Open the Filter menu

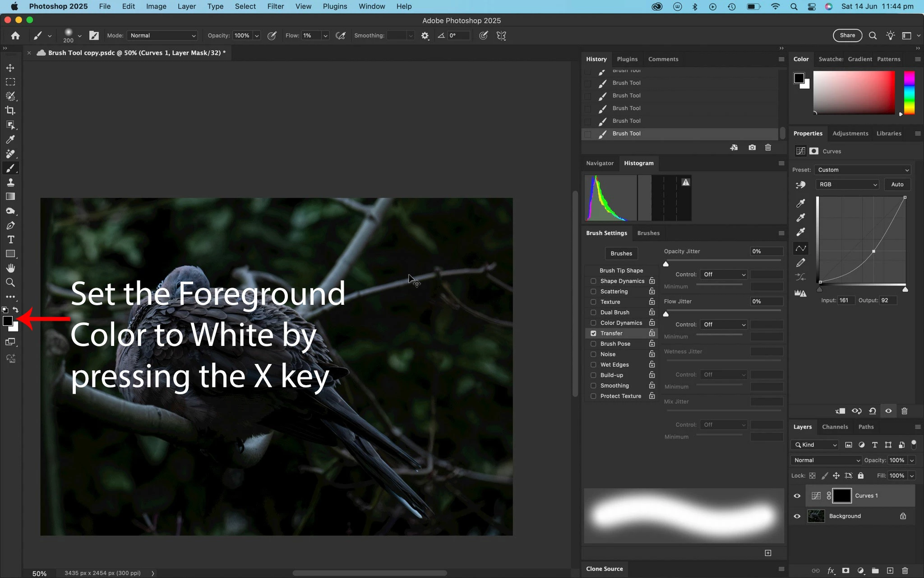275,6
